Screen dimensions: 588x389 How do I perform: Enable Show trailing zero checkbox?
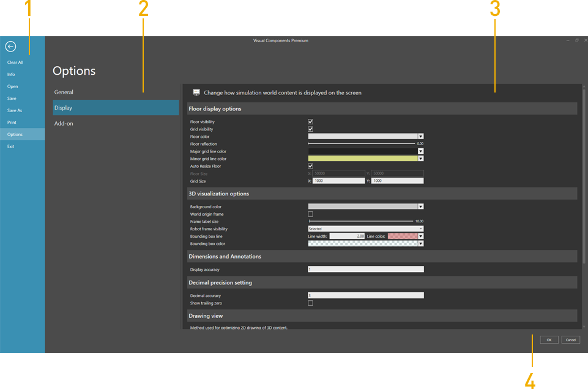(x=310, y=303)
